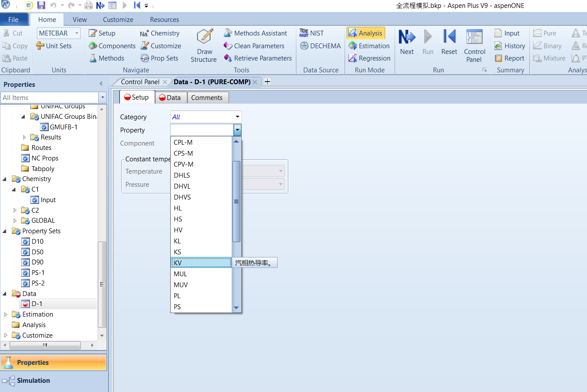Open the Data form tab
587x392 pixels.
pyautogui.click(x=171, y=98)
